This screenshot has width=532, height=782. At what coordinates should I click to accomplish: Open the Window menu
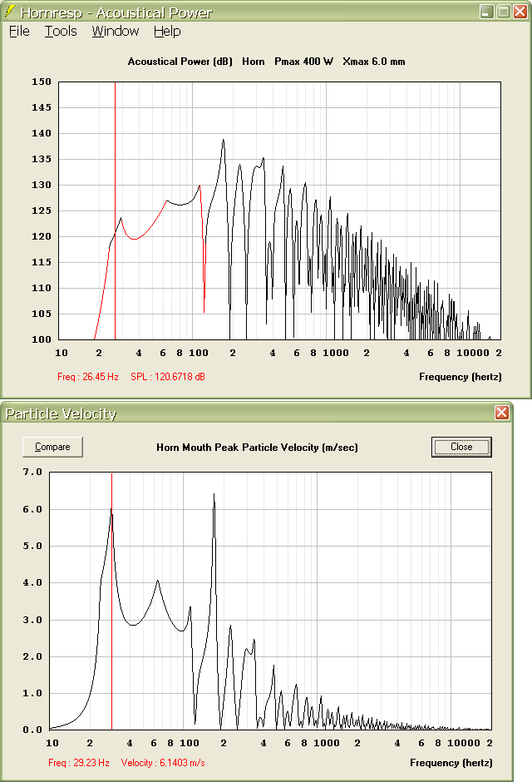(115, 32)
